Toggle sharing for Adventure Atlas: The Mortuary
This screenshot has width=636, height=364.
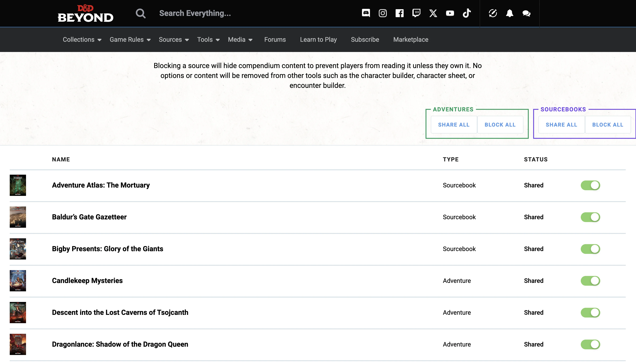pos(590,185)
